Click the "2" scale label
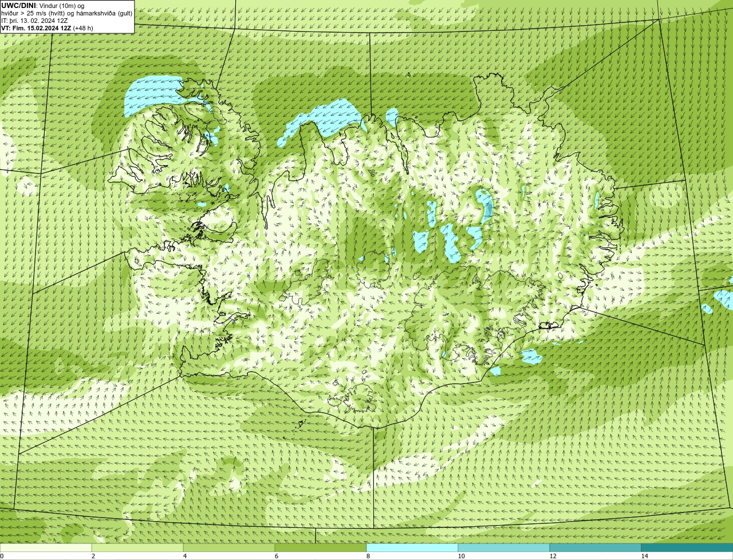This screenshot has height=560, width=733. pos(93,556)
